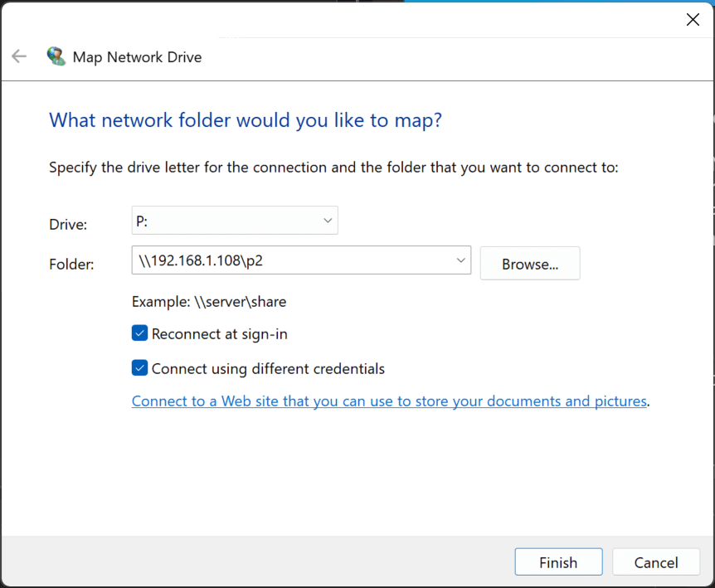This screenshot has width=715, height=588.
Task: Click the 'Specify the drive letter' instruction text
Action: pos(333,168)
